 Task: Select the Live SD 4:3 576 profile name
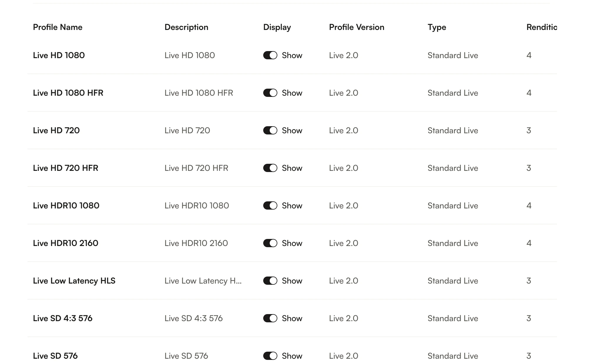click(63, 318)
